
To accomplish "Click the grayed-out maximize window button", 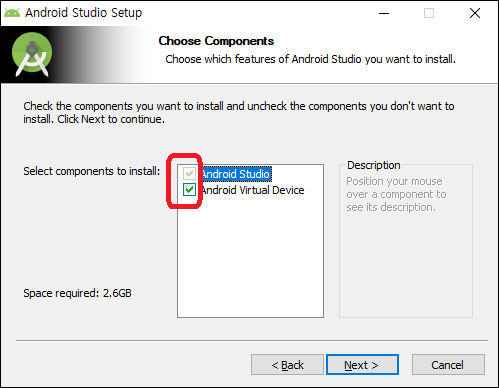I will (x=429, y=13).
